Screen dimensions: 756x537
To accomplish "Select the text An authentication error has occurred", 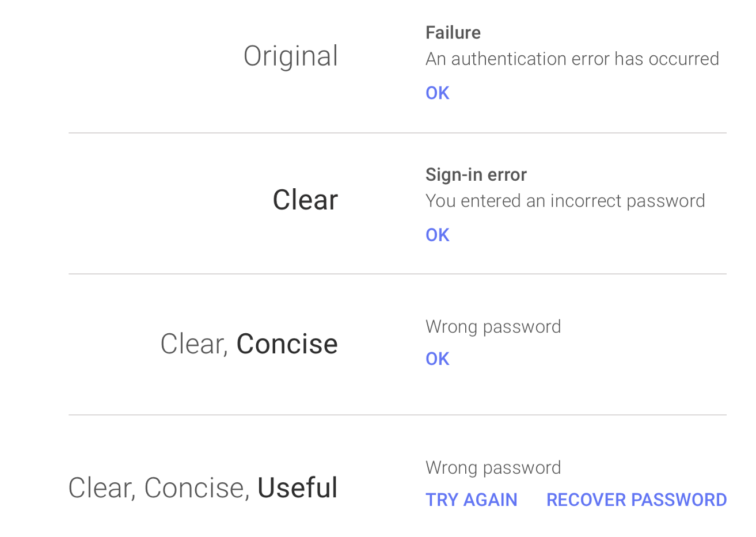I will [x=572, y=59].
